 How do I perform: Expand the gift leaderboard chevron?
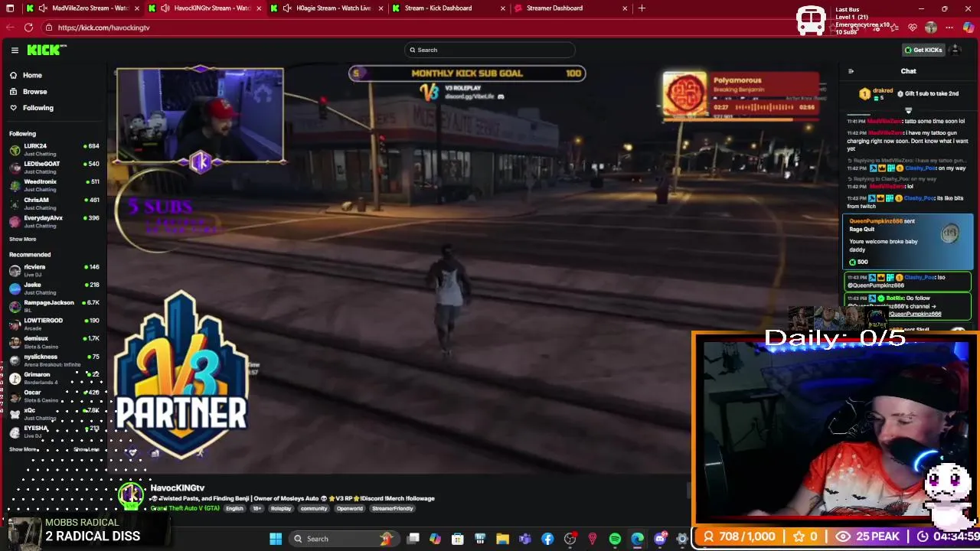click(909, 110)
